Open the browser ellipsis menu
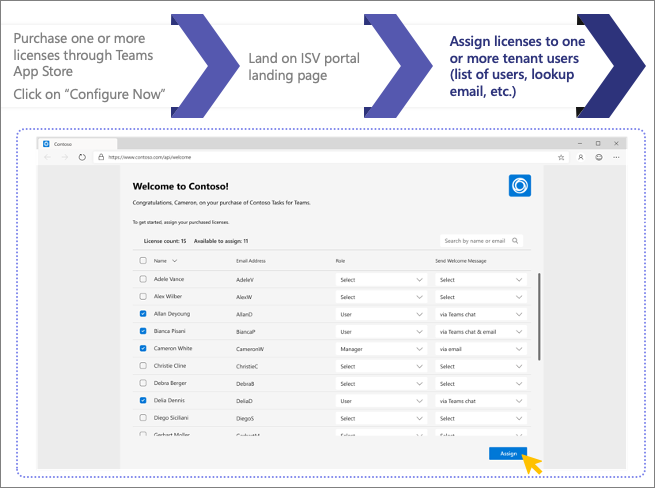 pyautogui.click(x=617, y=157)
